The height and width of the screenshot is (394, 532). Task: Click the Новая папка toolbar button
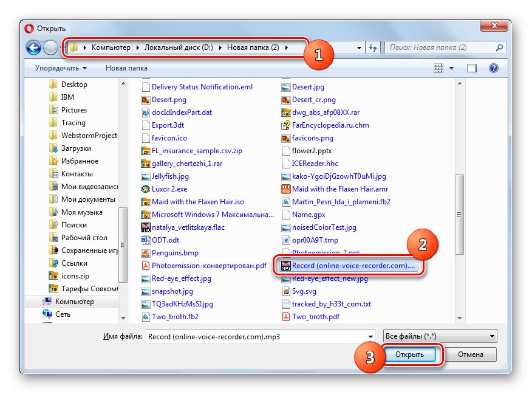pos(126,68)
